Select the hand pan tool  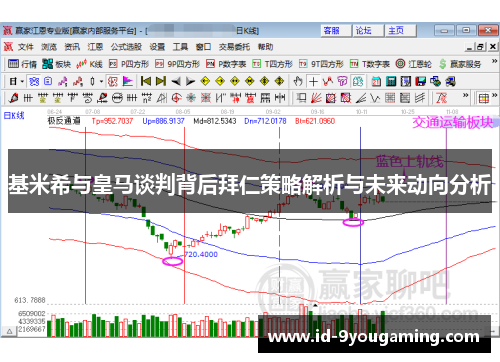pos(298,81)
